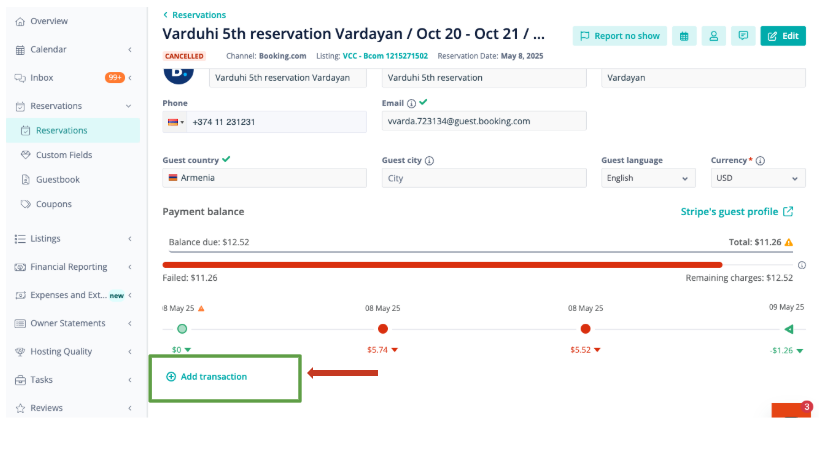Click warning icon next to Total $11.26

(x=789, y=242)
